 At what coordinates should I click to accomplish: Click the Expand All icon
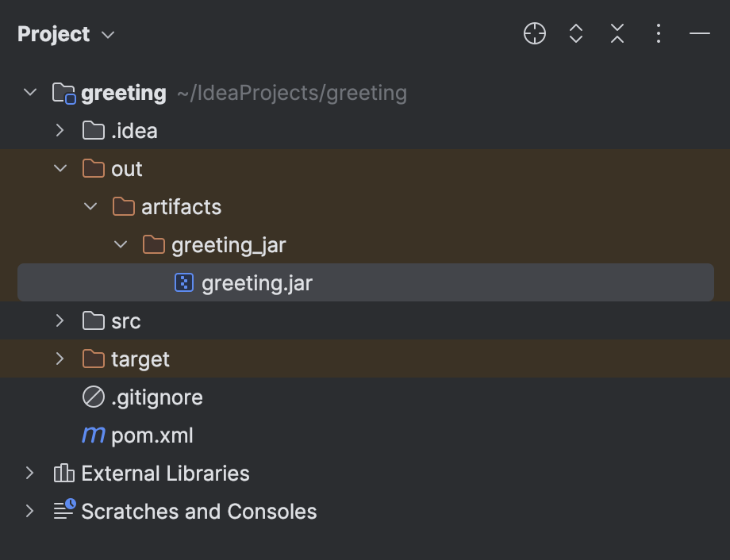575,33
